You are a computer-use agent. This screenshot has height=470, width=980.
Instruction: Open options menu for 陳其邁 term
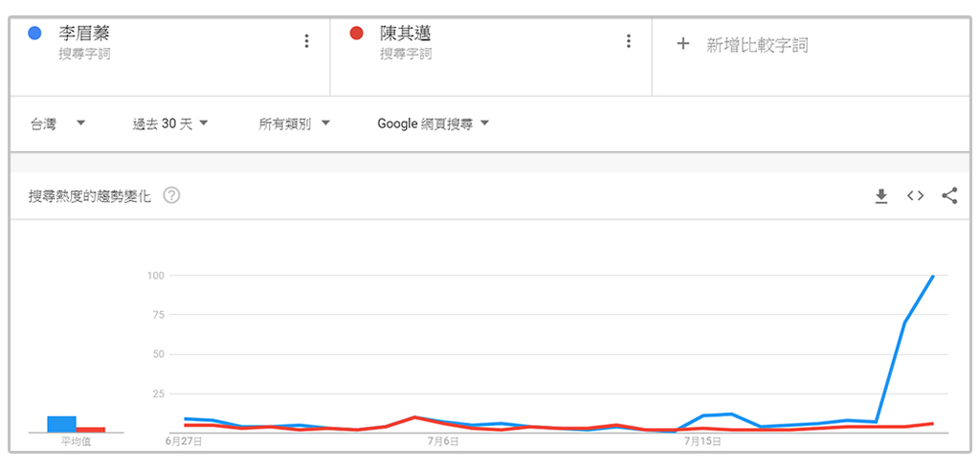629,41
